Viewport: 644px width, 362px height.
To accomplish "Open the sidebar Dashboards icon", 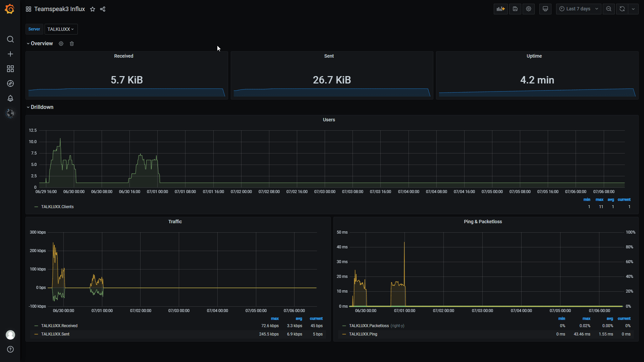I will tap(10, 69).
